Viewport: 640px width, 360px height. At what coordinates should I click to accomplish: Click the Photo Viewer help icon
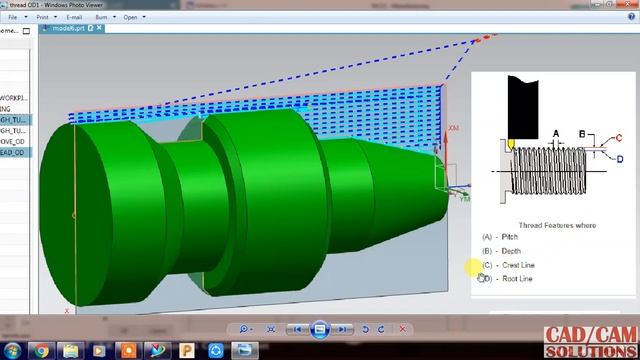(x=631, y=17)
